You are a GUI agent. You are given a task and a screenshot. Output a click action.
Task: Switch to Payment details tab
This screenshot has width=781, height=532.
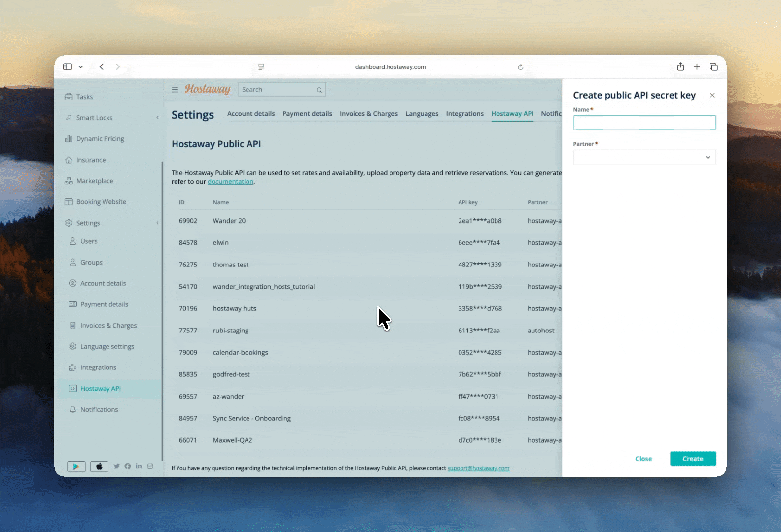click(x=307, y=114)
